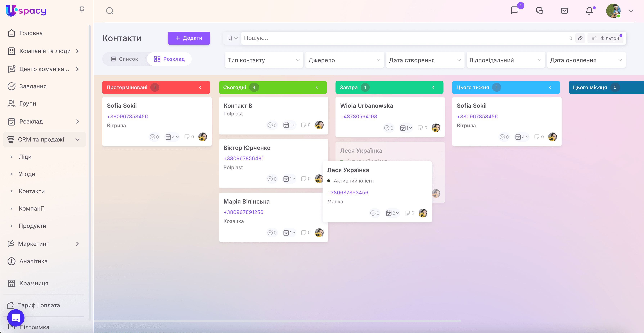
Task: Open the user profile avatar
Action: point(613,11)
